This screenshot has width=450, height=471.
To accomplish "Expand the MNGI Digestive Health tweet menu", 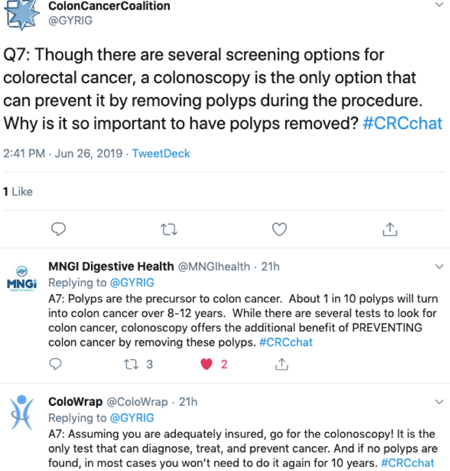I will pos(439,267).
